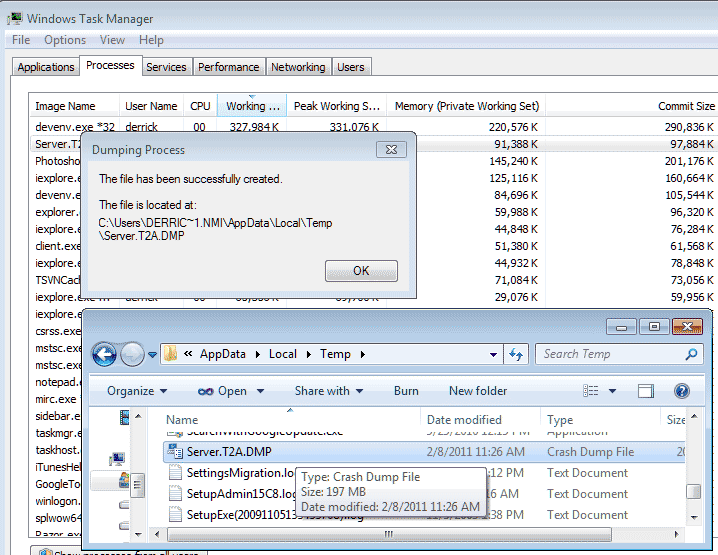The height and width of the screenshot is (555, 718).
Task: Sort by CPU column in Task Manager
Action: tap(200, 106)
